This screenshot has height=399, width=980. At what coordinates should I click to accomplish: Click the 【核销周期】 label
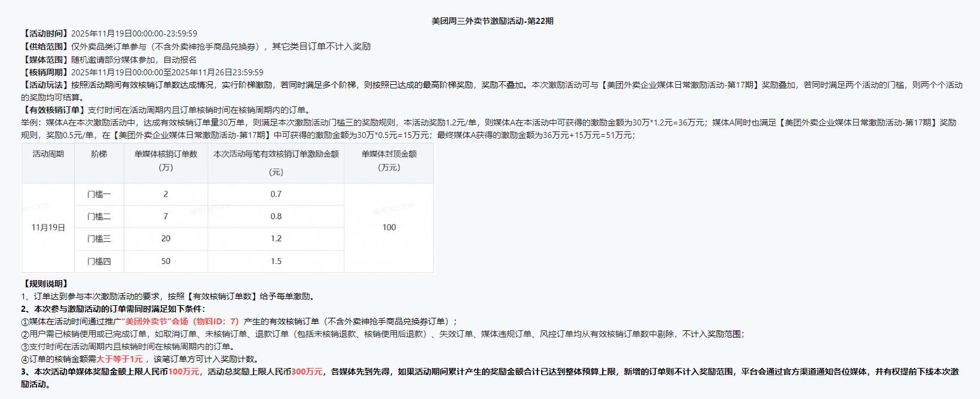45,72
